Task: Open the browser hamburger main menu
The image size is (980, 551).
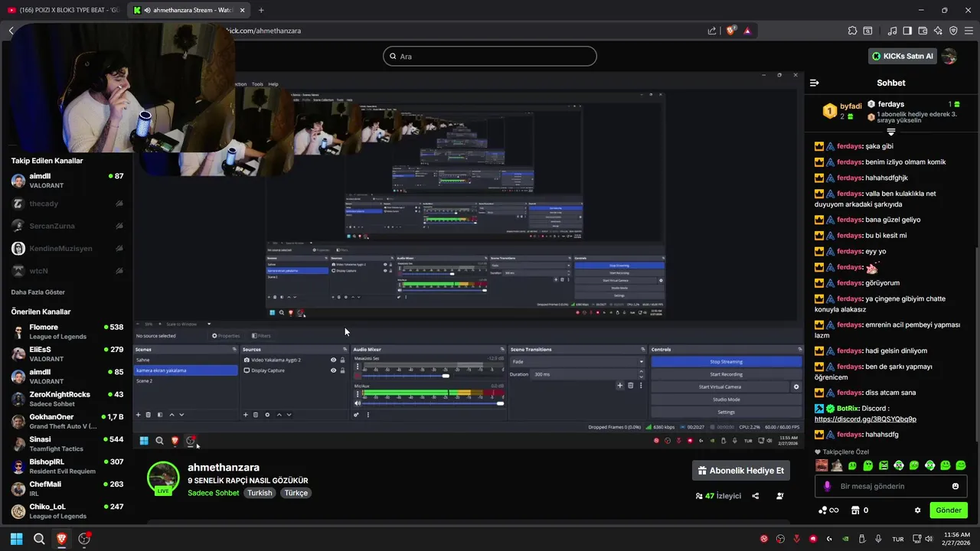Action: pos(969,31)
